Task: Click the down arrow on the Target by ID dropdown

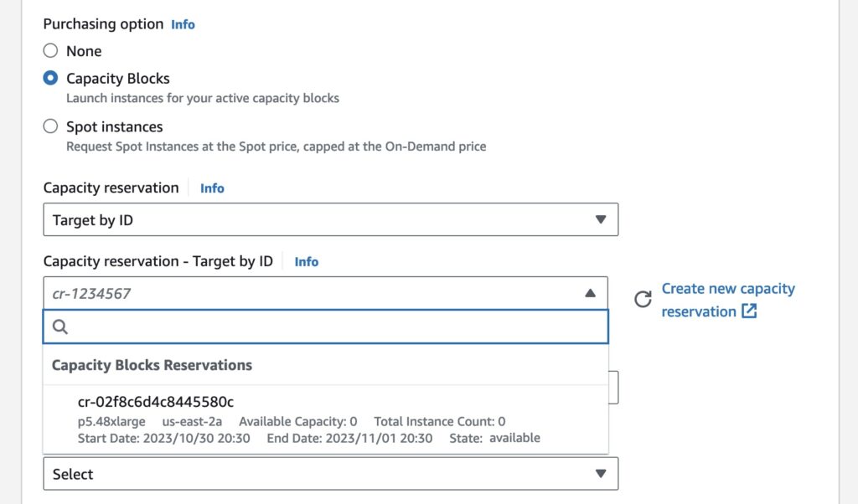Action: (x=601, y=219)
